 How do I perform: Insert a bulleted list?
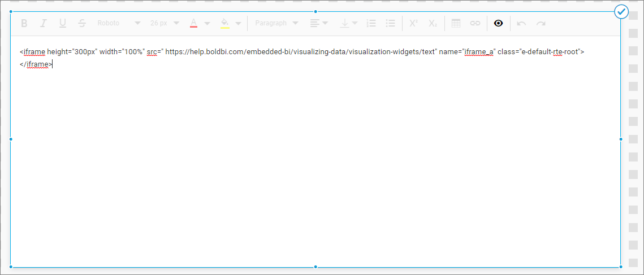[390, 23]
